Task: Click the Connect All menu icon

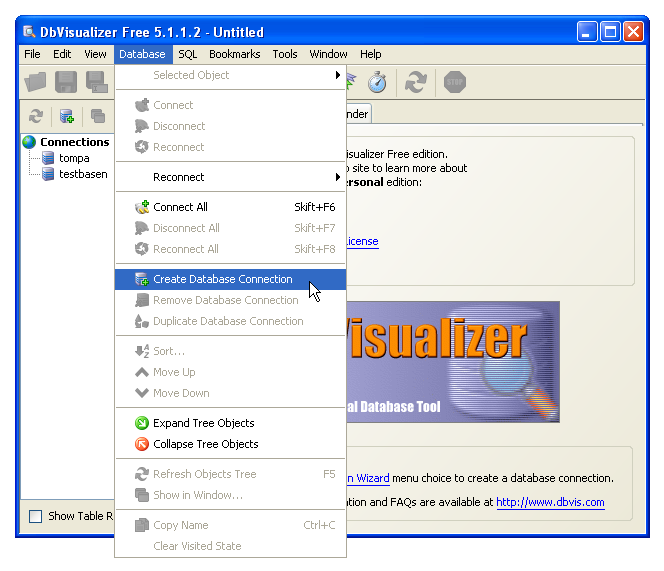Action: click(x=142, y=207)
